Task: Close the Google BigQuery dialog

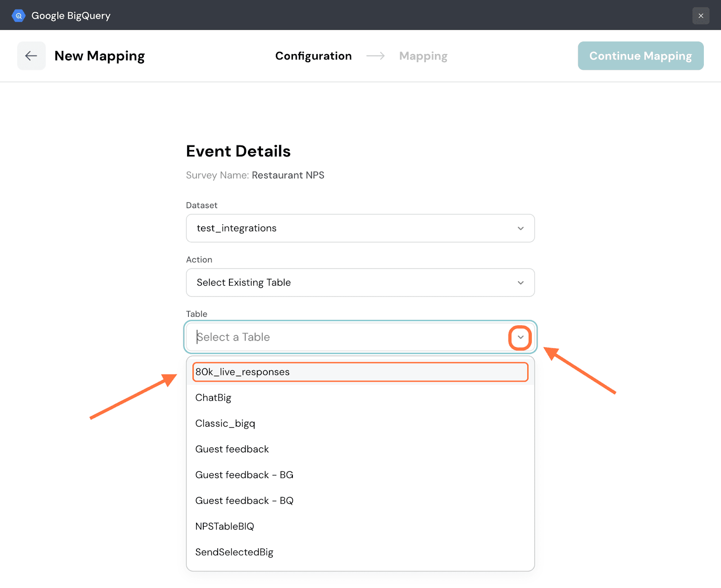Action: point(701,16)
